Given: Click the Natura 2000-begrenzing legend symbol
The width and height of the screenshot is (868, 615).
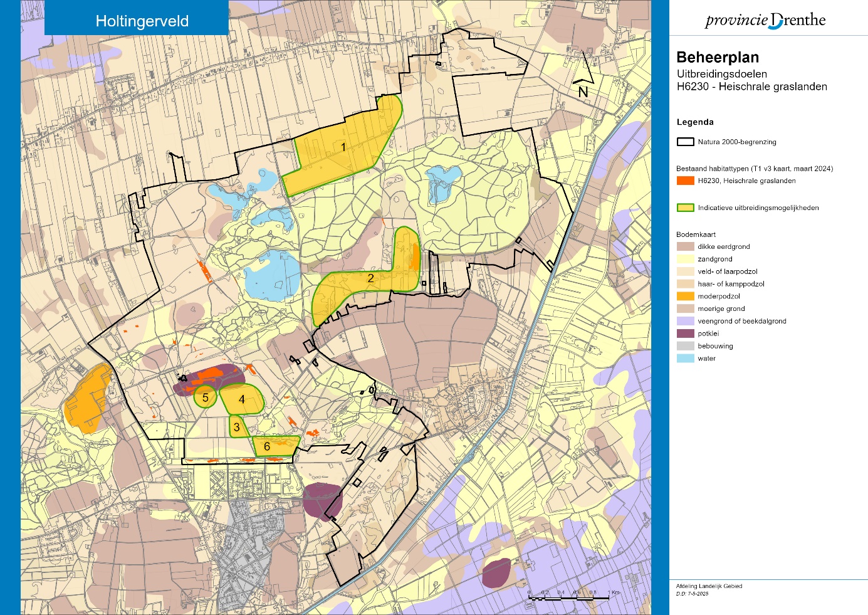Looking at the screenshot, I should (685, 142).
